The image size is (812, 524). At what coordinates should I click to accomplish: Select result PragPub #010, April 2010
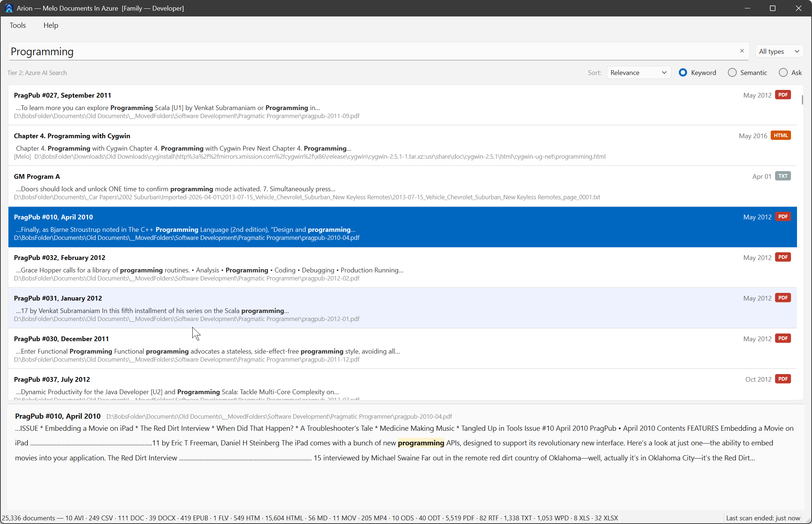click(402, 227)
